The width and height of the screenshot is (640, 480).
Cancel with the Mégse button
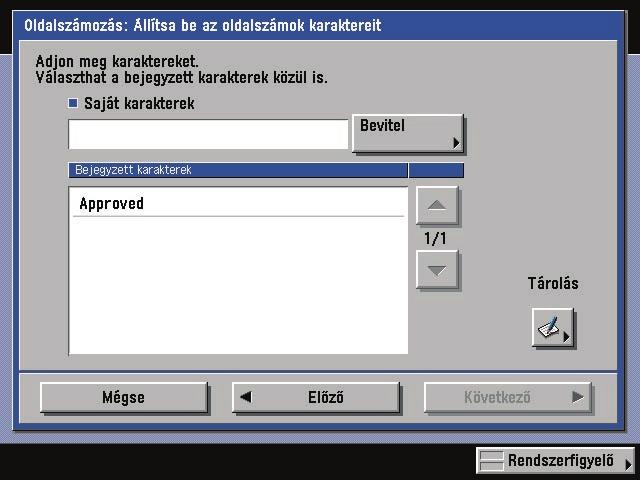124,397
